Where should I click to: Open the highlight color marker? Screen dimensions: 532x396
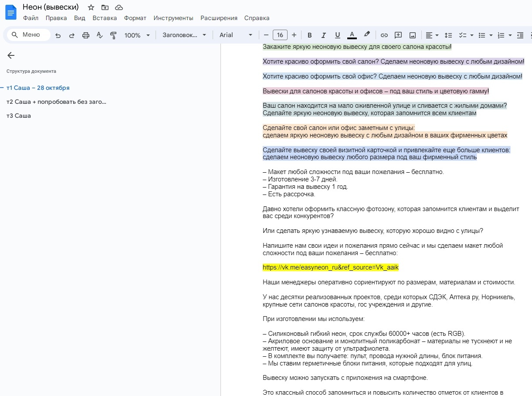366,35
